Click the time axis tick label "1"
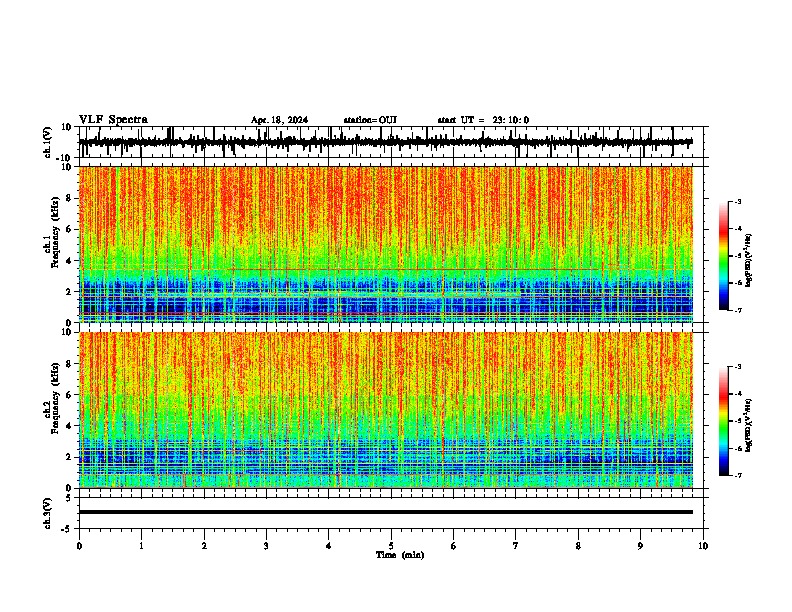The width and height of the screenshot is (792, 612). tap(141, 546)
